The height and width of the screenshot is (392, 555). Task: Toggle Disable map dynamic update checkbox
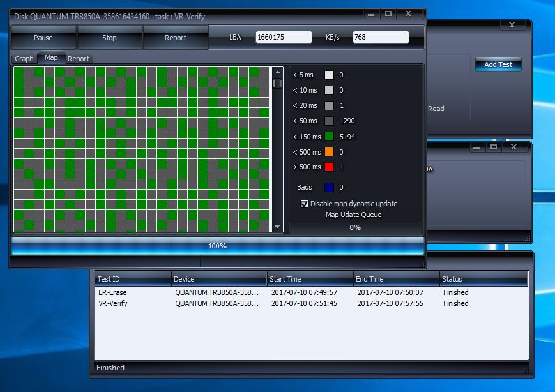(x=304, y=204)
